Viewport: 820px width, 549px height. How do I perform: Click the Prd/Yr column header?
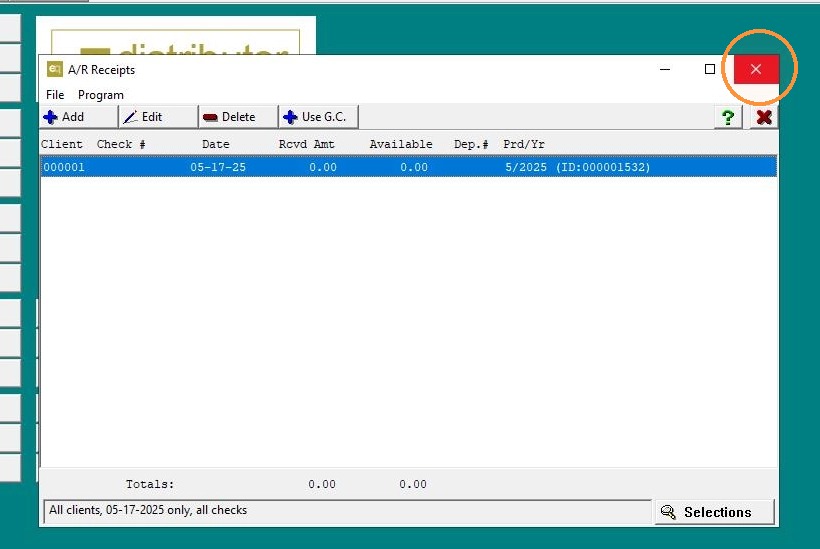tap(523, 144)
